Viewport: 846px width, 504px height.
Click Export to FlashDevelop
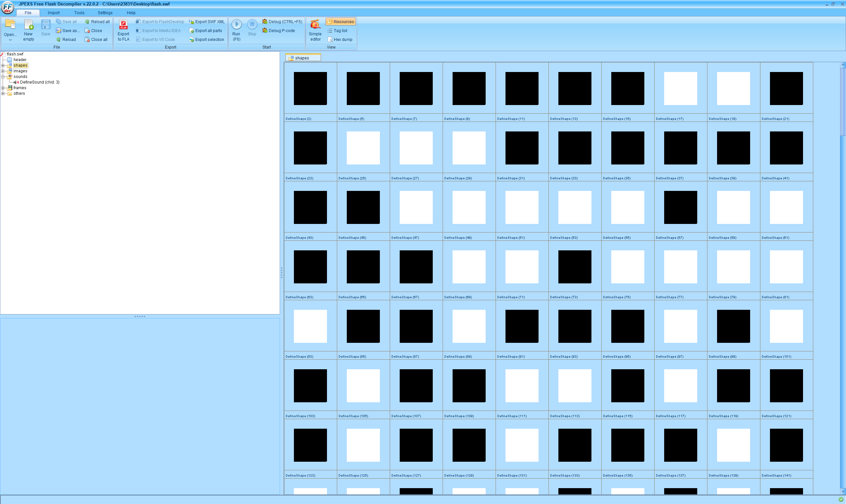(x=160, y=22)
